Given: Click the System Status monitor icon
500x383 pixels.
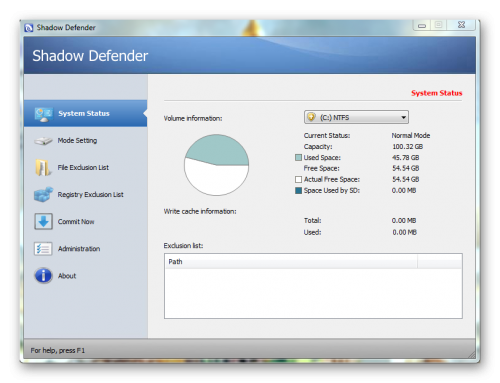Looking at the screenshot, I should (x=44, y=114).
